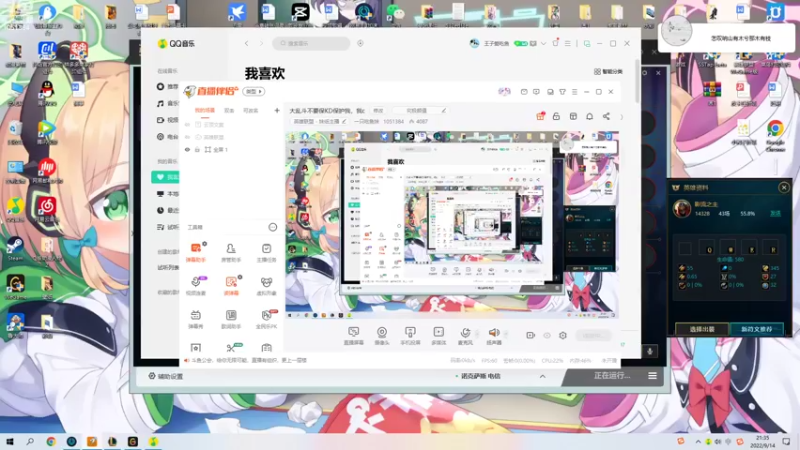Click the 选择出装 button in hero panel
Image resolution: width=800 pixels, height=450 pixels.
[x=702, y=329]
